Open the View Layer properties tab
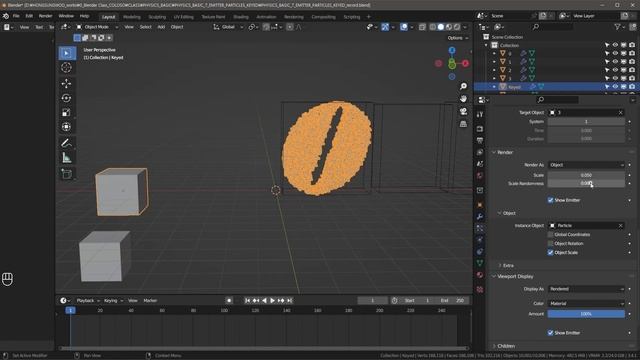The width and height of the screenshot is (640, 360). pyautogui.click(x=480, y=152)
